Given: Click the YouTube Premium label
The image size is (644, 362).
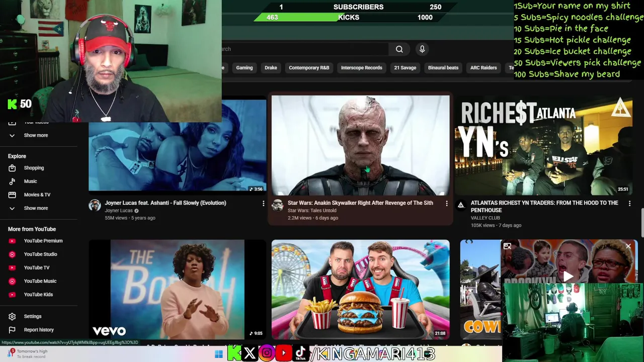Looking at the screenshot, I should coord(43,241).
